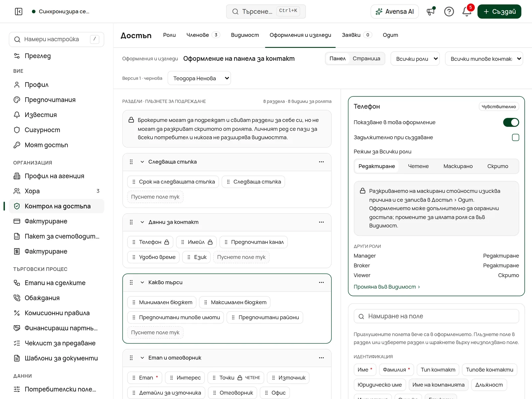
Task: Open Известия settings in the sidebar
Action: pos(57,115)
